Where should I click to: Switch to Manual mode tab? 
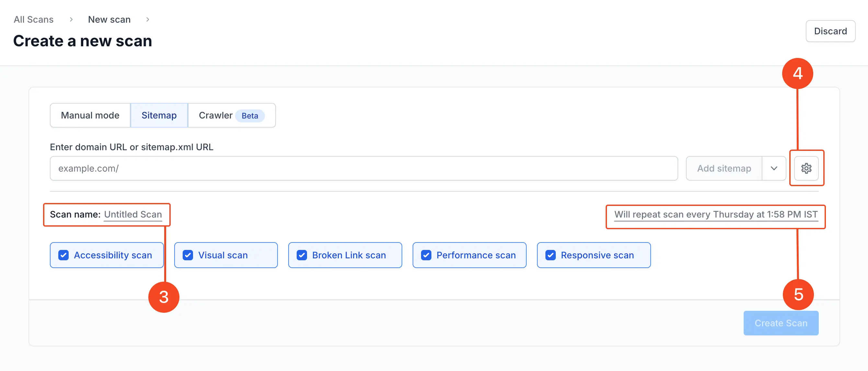pyautogui.click(x=90, y=115)
